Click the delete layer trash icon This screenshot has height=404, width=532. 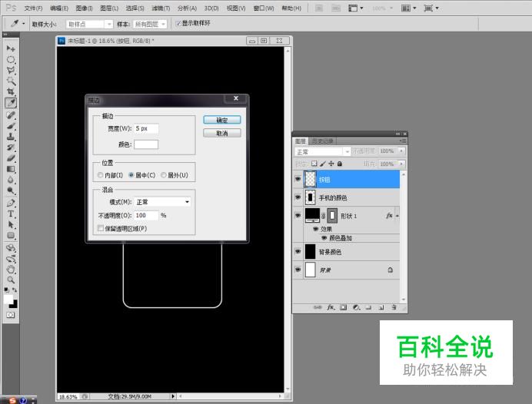[392, 307]
